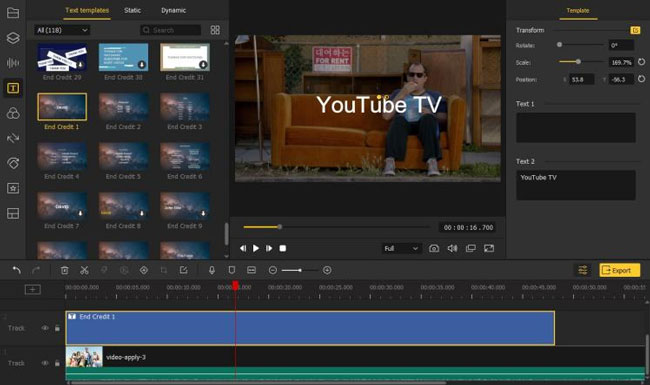Select the End Credit 30 template
650x385 pixels.
point(124,58)
